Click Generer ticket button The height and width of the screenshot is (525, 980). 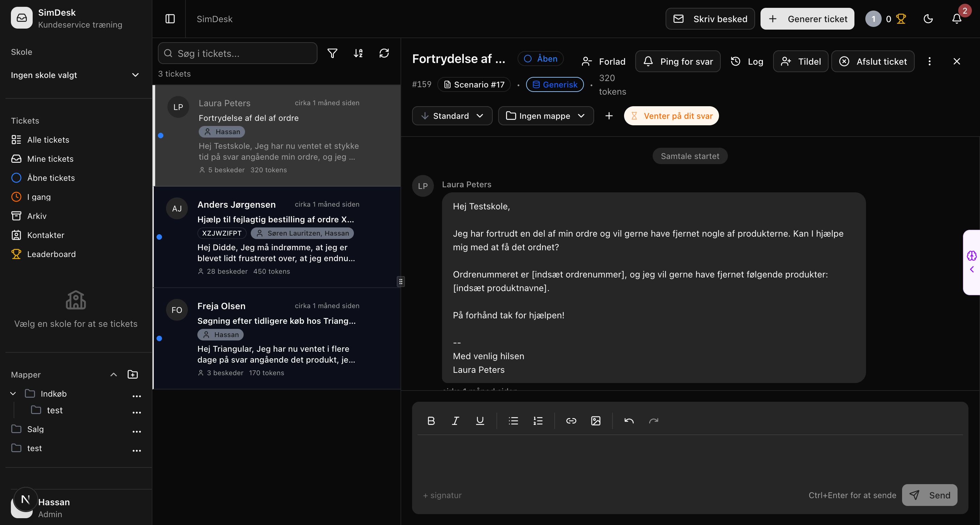pos(807,19)
